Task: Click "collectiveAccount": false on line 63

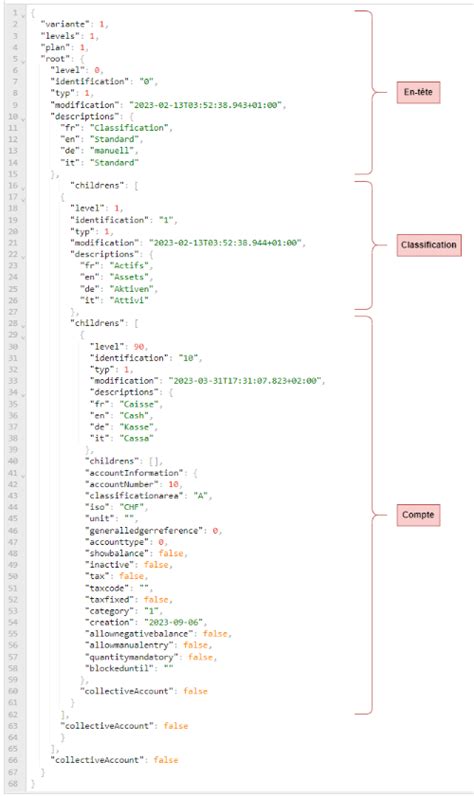Action: point(124,726)
